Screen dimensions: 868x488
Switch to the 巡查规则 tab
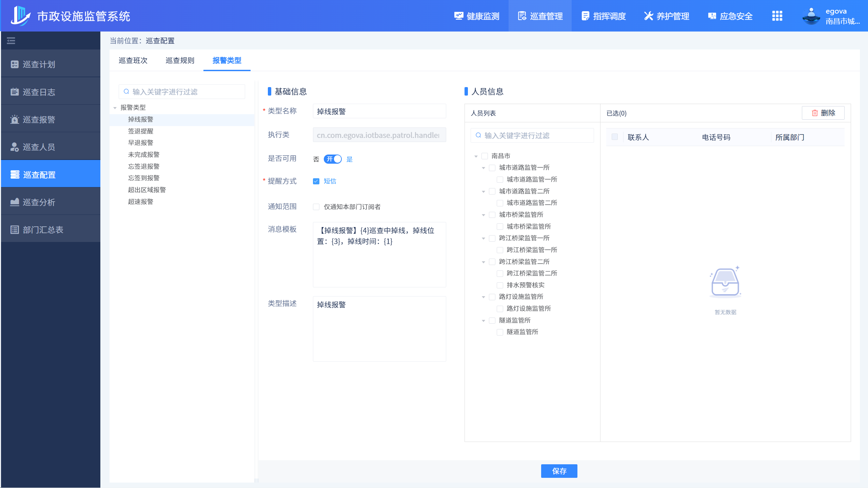(x=180, y=60)
